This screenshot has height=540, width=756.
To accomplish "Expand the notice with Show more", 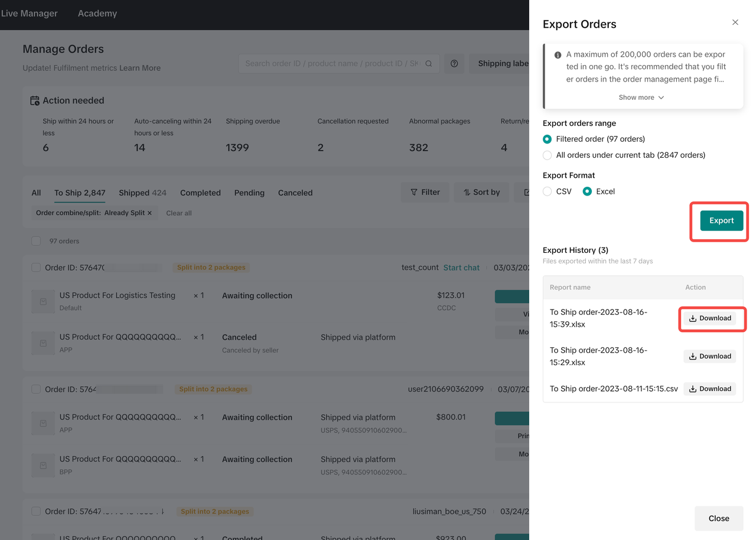I will (x=641, y=97).
